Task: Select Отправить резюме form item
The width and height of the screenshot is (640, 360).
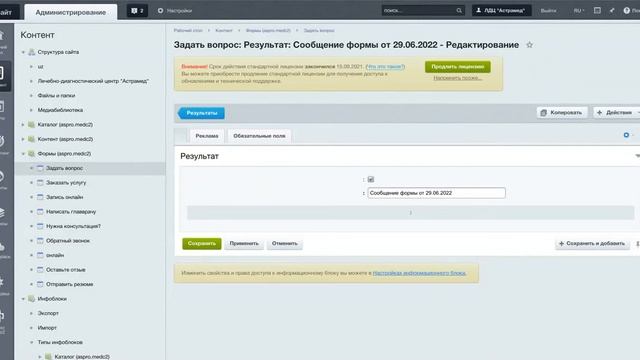Action: (x=69, y=284)
